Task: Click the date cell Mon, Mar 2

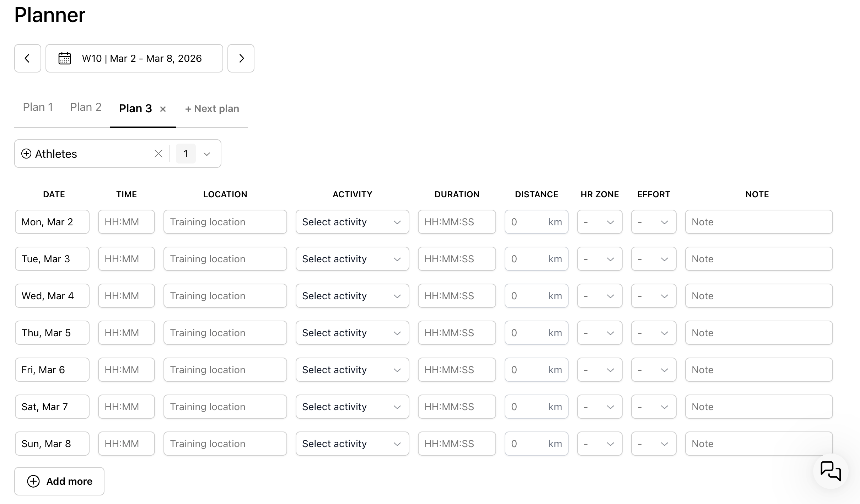Action: [52, 222]
